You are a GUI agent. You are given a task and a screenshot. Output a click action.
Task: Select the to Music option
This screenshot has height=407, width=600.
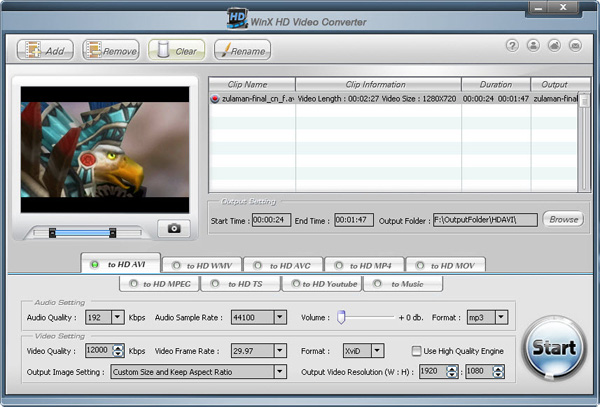click(403, 284)
